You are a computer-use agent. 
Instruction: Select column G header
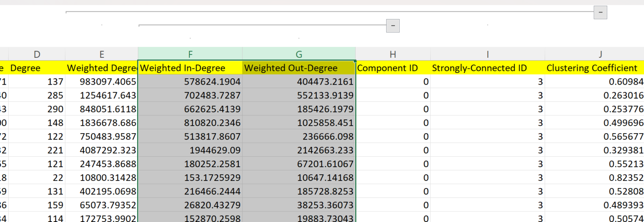299,54
